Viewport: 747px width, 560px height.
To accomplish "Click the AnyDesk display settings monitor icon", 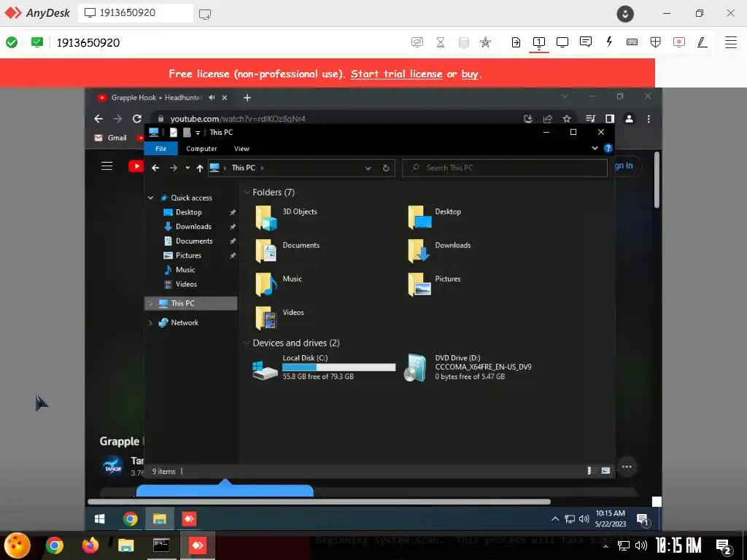I will [x=562, y=42].
